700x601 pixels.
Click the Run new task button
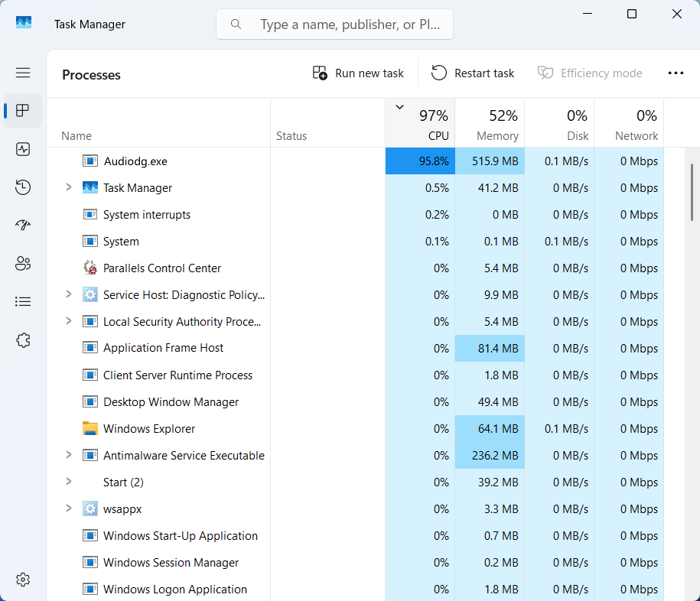pos(358,73)
